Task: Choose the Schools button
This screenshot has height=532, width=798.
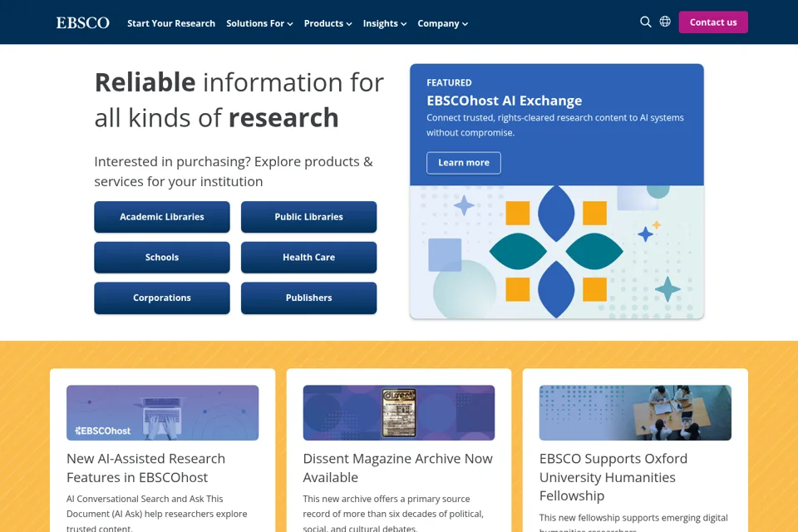Action: [162, 258]
